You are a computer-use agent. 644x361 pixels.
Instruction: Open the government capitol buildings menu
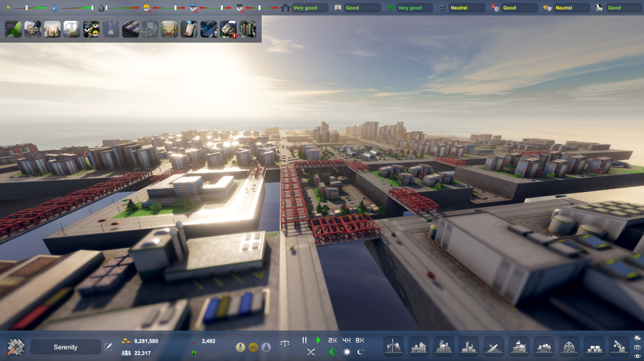click(519, 347)
